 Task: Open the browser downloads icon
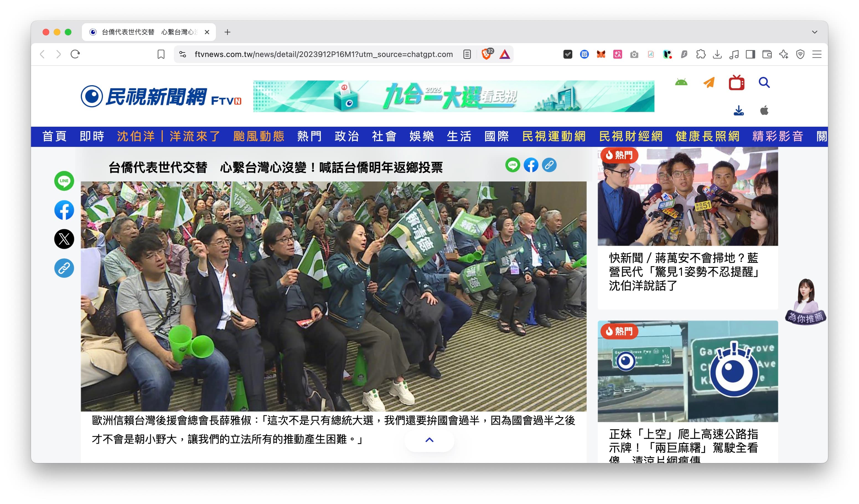[x=717, y=54]
